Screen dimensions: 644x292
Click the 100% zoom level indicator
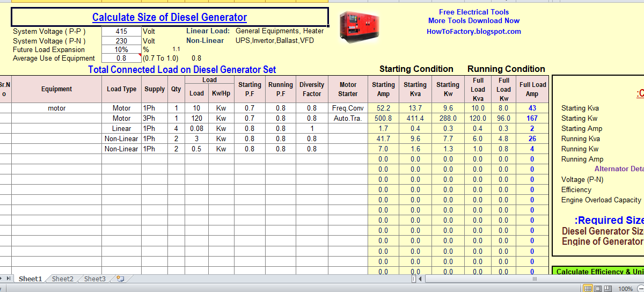click(x=625, y=289)
